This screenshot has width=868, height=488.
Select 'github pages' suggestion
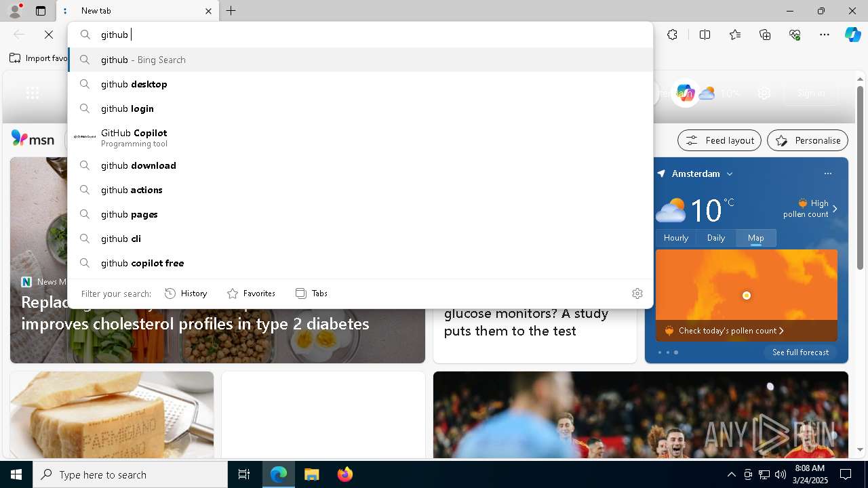[x=361, y=214]
